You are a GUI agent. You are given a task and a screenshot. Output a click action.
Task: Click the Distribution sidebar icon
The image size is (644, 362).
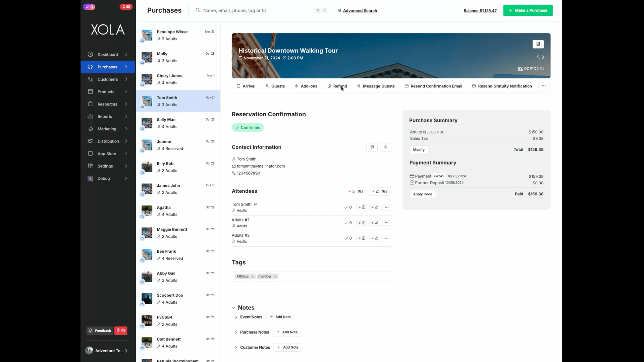[x=90, y=141]
